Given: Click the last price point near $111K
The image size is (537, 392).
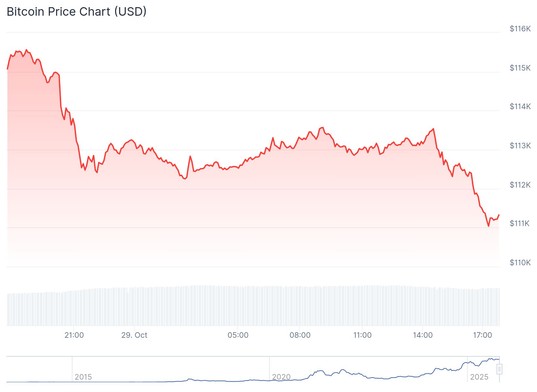Looking at the screenshot, I should 499,215.
